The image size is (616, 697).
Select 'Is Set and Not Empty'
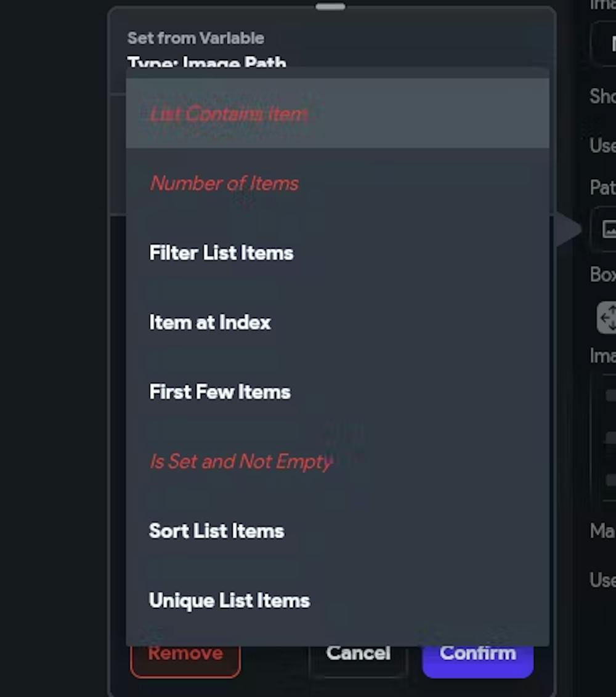pyautogui.click(x=240, y=462)
